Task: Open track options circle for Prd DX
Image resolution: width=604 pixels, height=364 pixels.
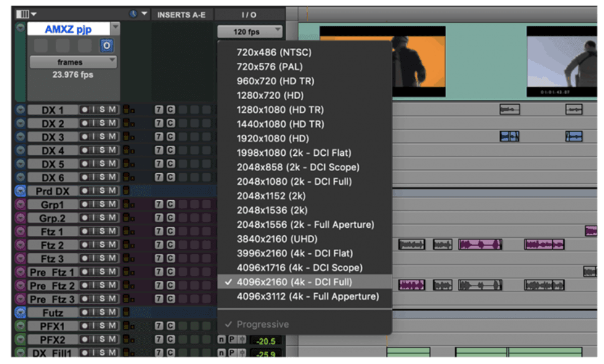Action: click(20, 191)
